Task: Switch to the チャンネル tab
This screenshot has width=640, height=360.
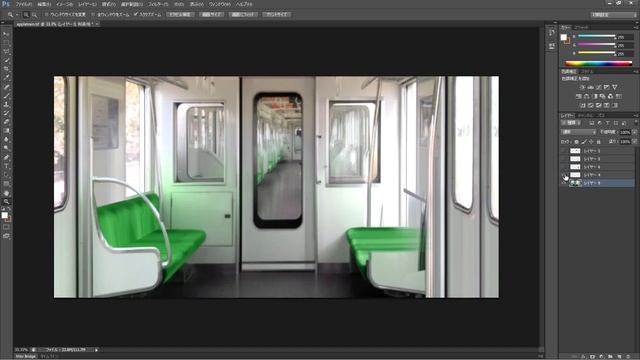Action: click(x=585, y=116)
